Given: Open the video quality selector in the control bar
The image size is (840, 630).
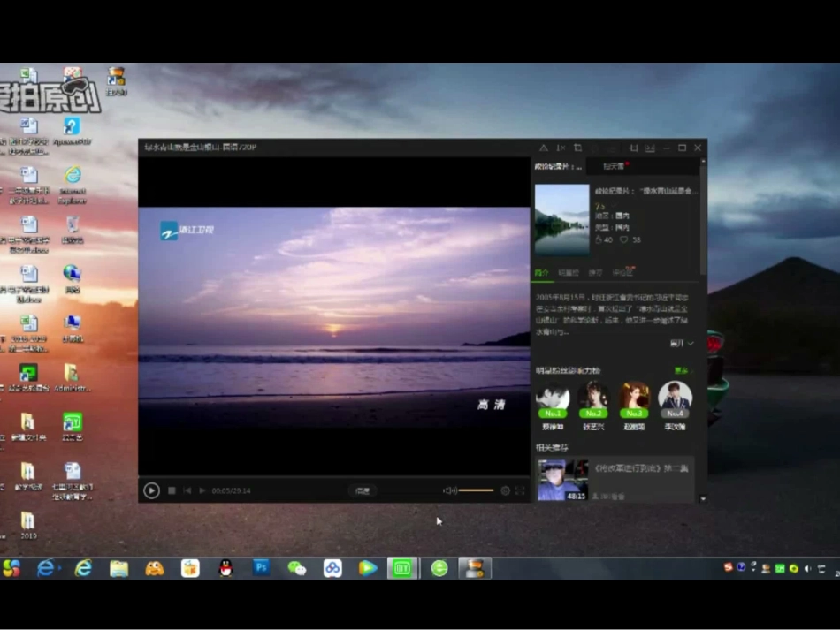Looking at the screenshot, I should (x=363, y=490).
